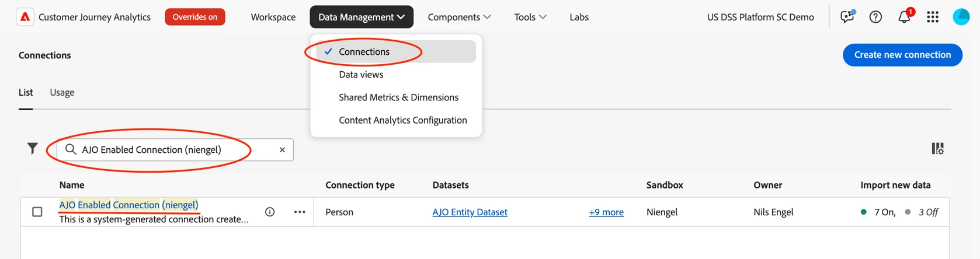Expand the Components dropdown menu
This screenshot has width=980, height=259.
(x=459, y=17)
